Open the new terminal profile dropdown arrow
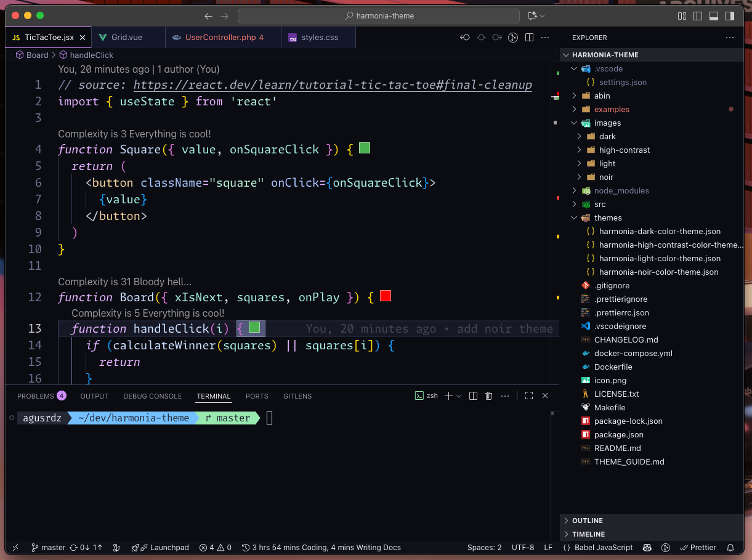The width and height of the screenshot is (752, 560). pos(459,396)
